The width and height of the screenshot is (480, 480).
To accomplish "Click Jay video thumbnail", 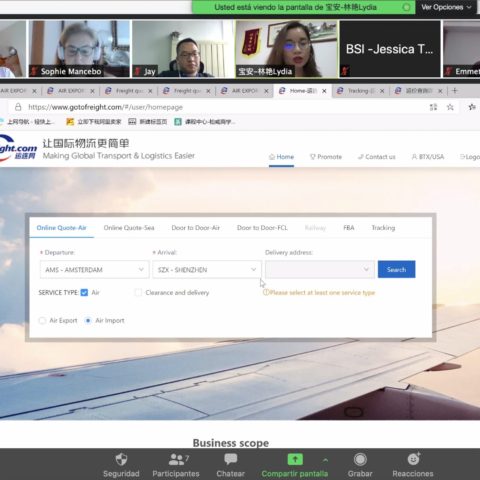I will point(183,49).
